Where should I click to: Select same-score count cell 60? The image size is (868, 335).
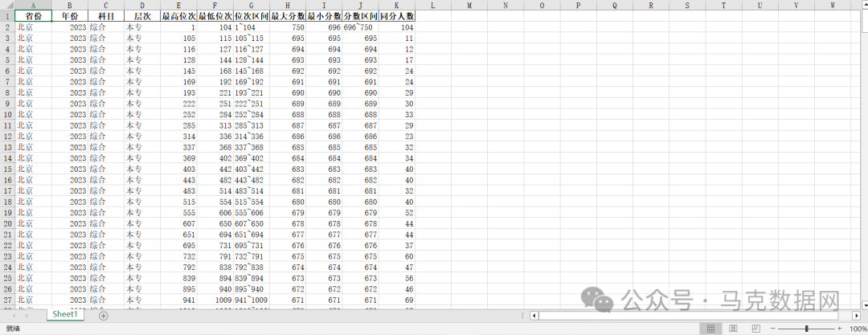(x=396, y=255)
